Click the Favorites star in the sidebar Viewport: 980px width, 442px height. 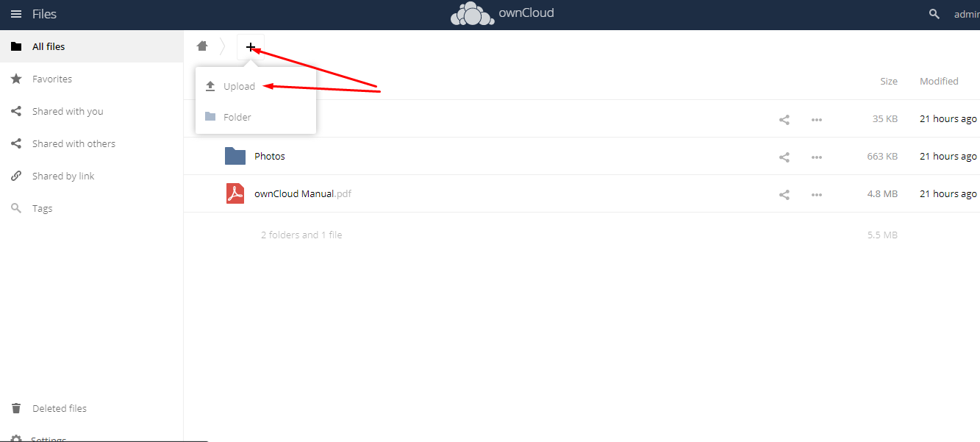(51, 79)
